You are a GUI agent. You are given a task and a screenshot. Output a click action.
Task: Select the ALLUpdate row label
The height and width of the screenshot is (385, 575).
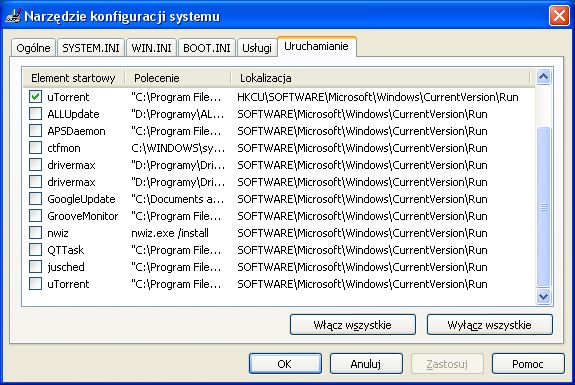coord(73,114)
